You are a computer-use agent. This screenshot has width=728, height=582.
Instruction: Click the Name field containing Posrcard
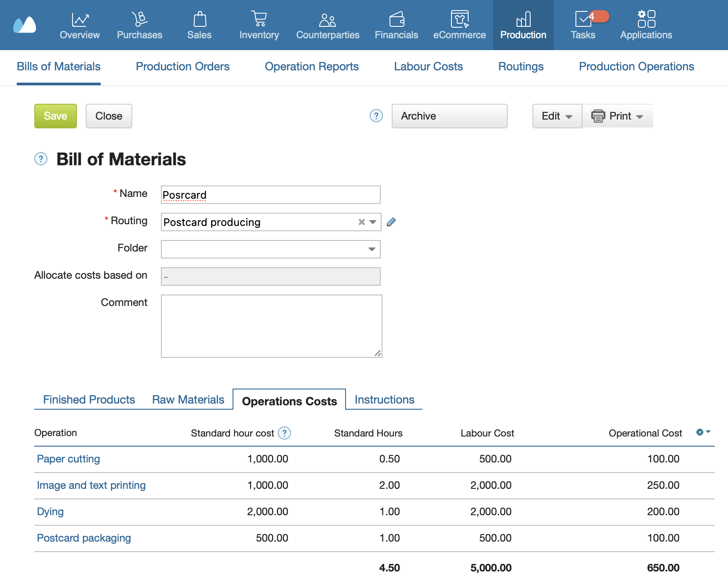pyautogui.click(x=270, y=195)
